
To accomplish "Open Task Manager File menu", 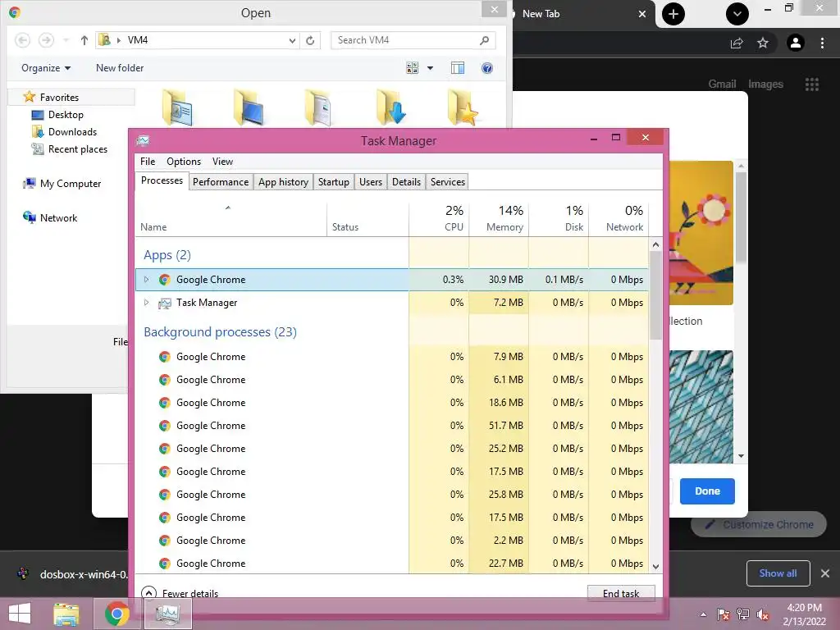I will click(x=148, y=162).
